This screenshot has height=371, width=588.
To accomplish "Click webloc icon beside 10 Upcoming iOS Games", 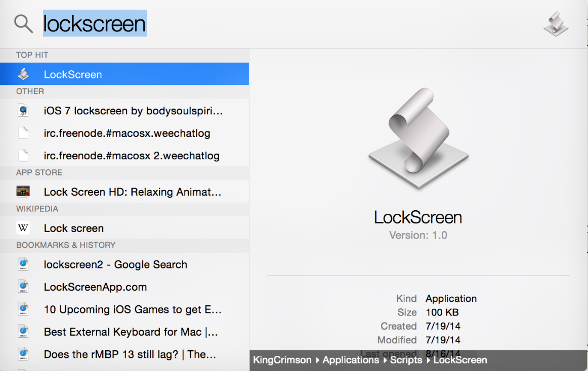I will tap(23, 309).
